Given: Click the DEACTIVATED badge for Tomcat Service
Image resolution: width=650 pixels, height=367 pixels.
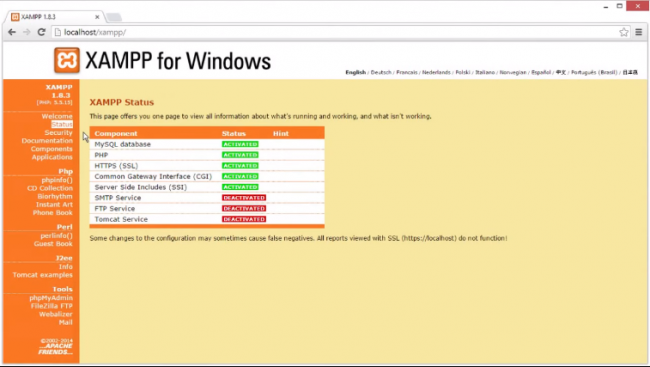Looking at the screenshot, I should tap(244, 219).
